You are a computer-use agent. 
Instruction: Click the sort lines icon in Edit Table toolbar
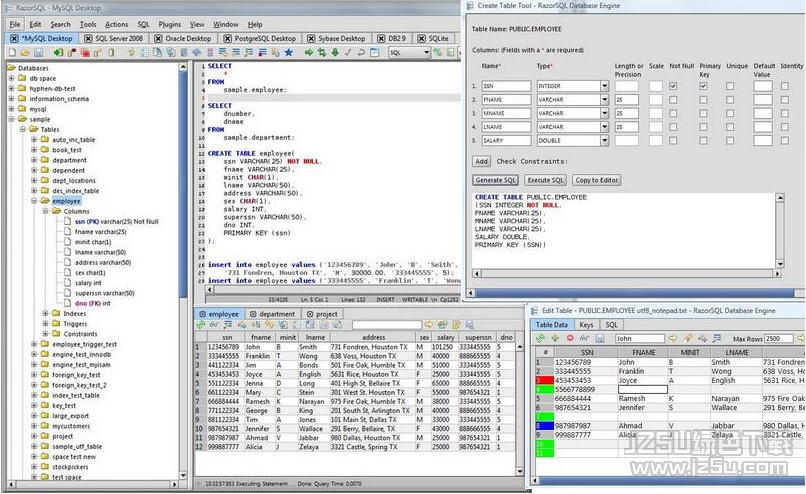tap(717, 338)
